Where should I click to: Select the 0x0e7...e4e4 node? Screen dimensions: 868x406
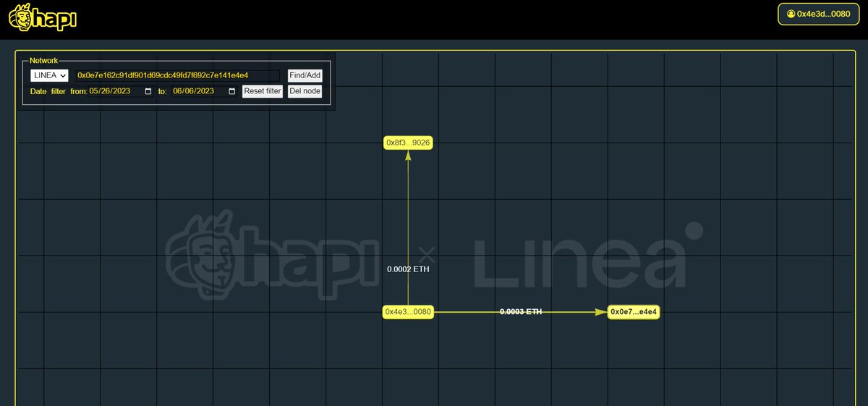[x=634, y=312]
